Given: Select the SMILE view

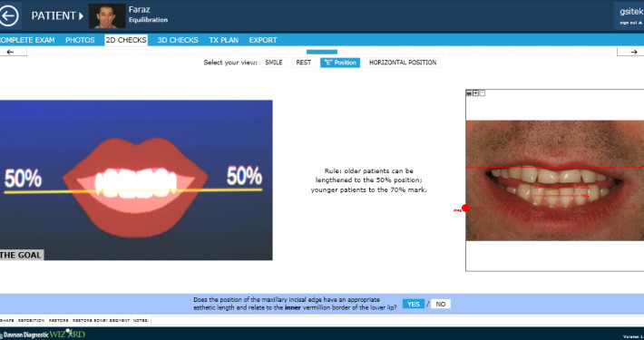Looking at the screenshot, I should click(274, 63).
